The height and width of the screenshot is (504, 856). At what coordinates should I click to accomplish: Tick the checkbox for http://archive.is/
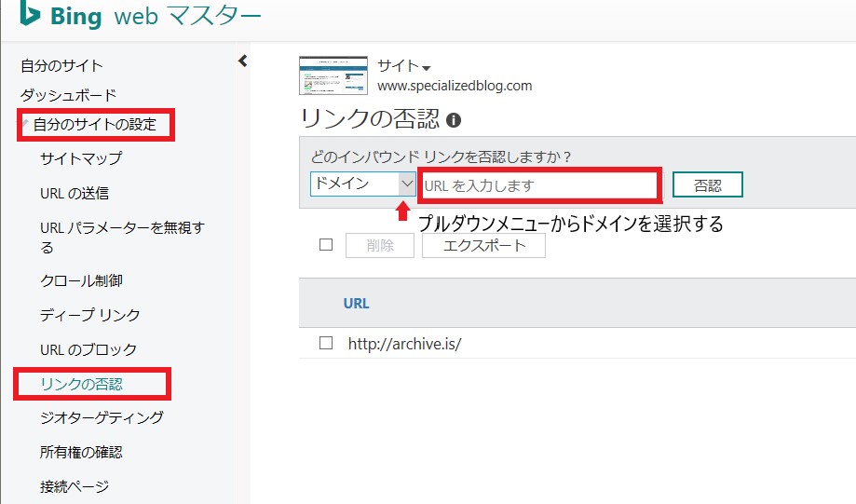click(326, 343)
